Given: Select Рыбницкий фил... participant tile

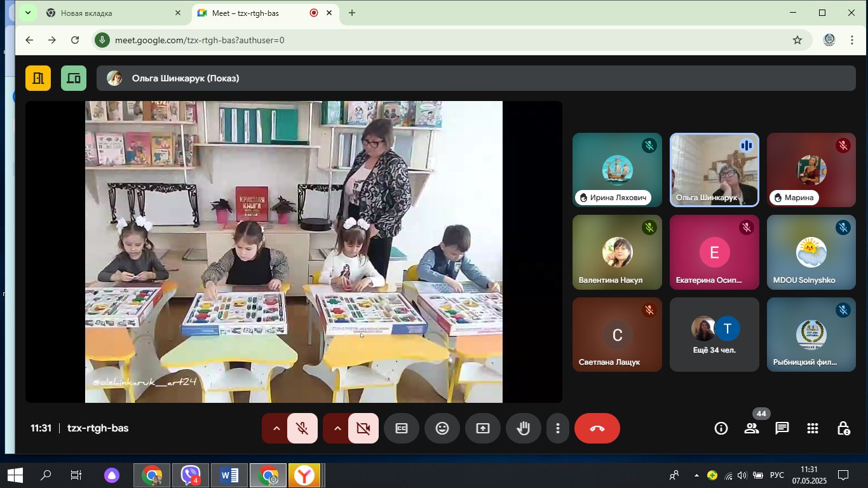Looking at the screenshot, I should point(811,334).
